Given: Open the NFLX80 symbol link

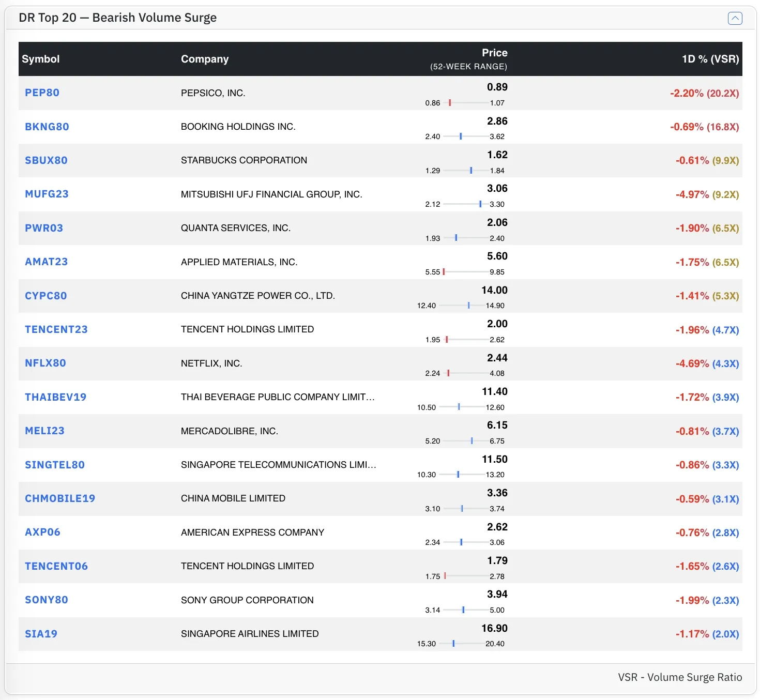Looking at the screenshot, I should coord(45,363).
